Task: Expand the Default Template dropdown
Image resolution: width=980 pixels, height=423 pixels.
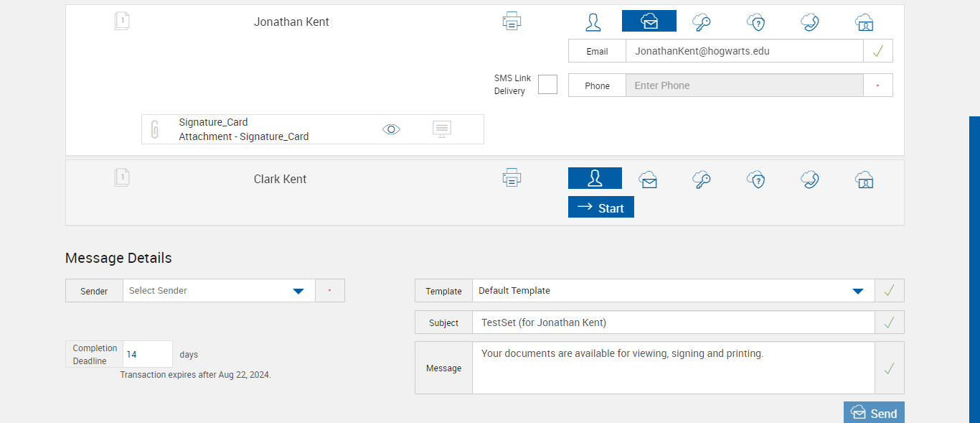Action: tap(857, 291)
